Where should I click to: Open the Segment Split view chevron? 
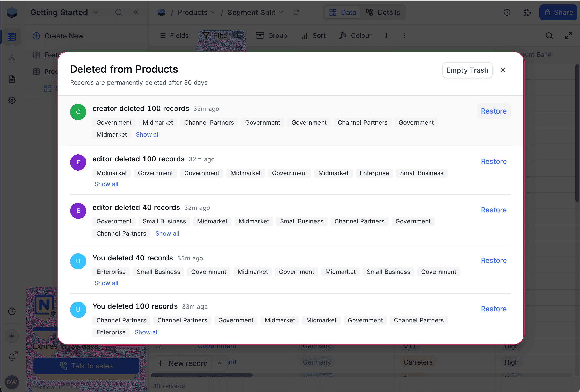coord(281,12)
